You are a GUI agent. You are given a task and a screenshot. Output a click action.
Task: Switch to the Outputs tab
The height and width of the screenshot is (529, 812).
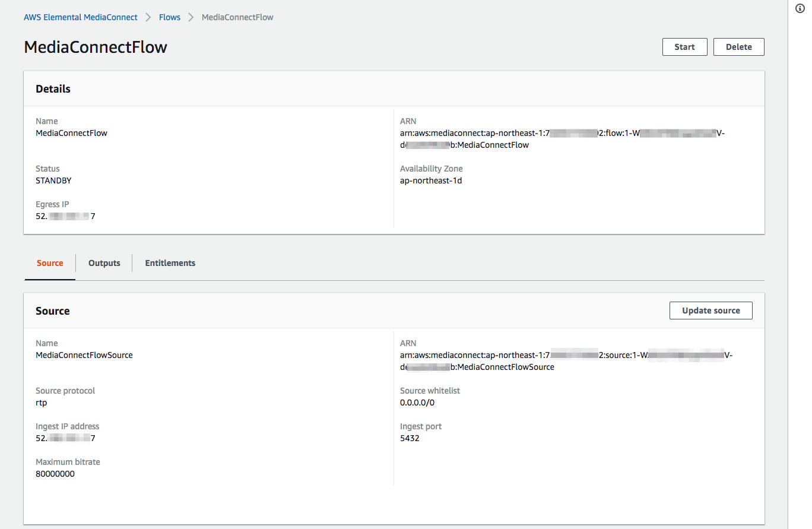coord(104,263)
